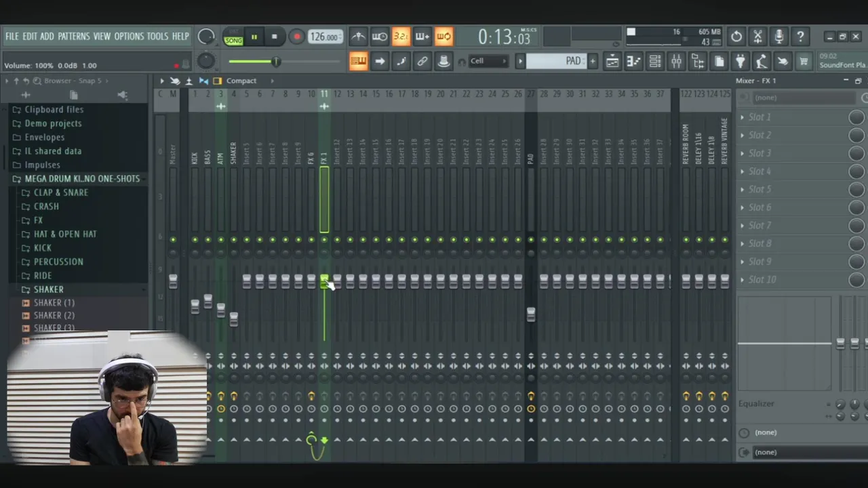Viewport: 868px width, 488px height.
Task: Open the Mixer window icon
Action: (676, 62)
